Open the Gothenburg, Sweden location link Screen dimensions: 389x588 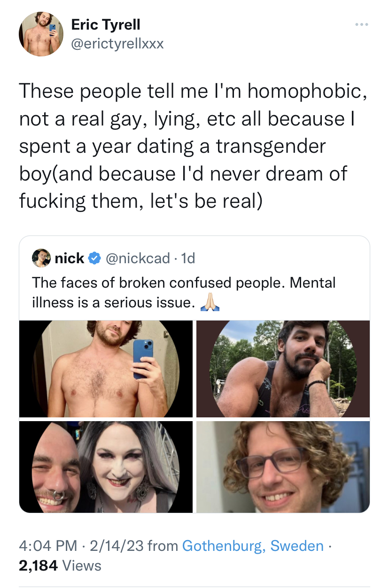point(253,546)
